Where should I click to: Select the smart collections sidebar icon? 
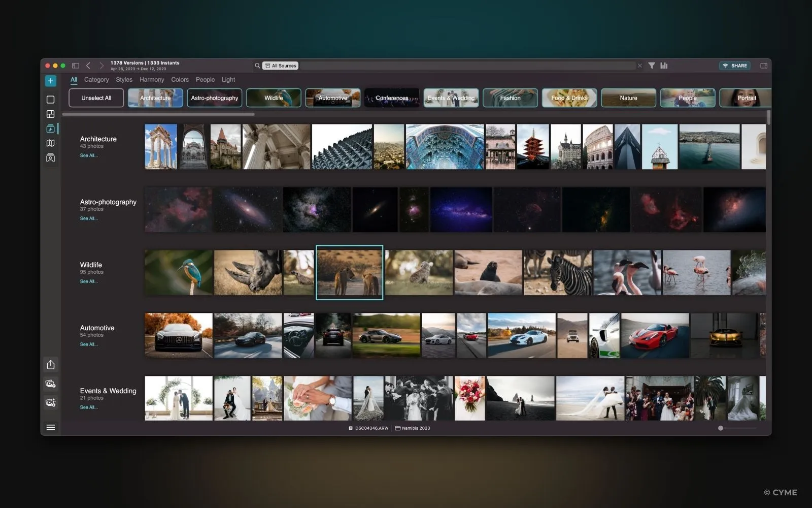point(50,129)
